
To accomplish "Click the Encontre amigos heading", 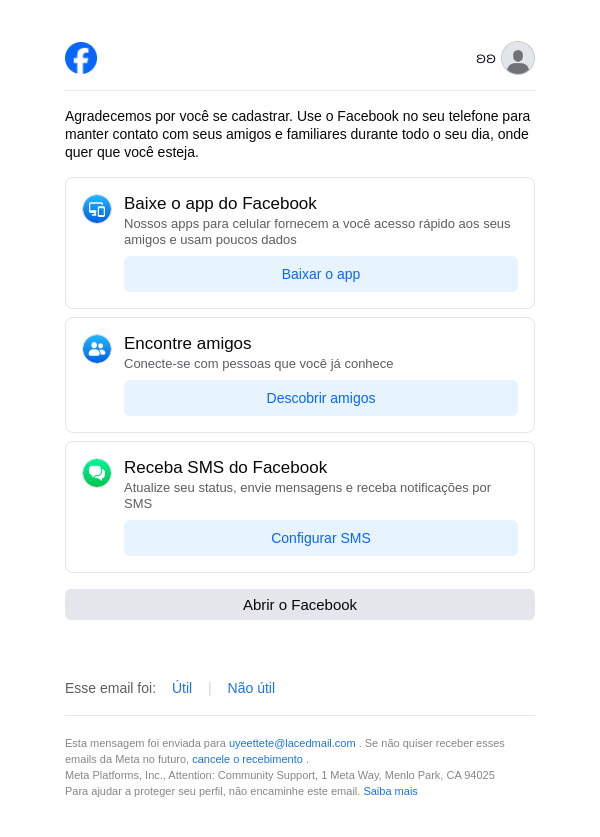I will [x=188, y=343].
